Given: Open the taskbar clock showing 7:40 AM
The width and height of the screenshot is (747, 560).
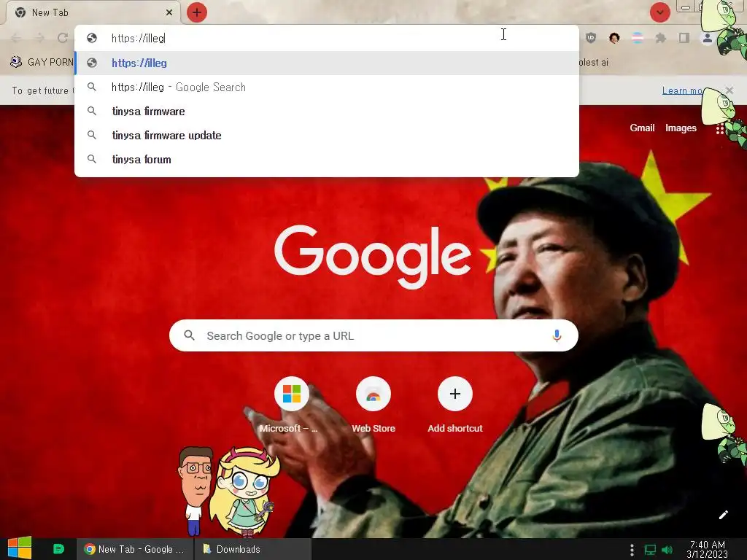Looking at the screenshot, I should point(708,549).
